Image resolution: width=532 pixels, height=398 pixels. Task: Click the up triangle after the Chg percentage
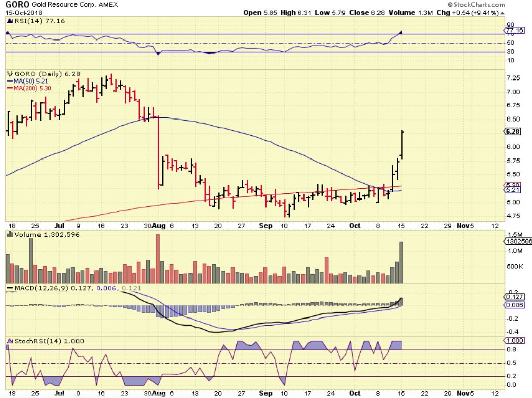502,13
